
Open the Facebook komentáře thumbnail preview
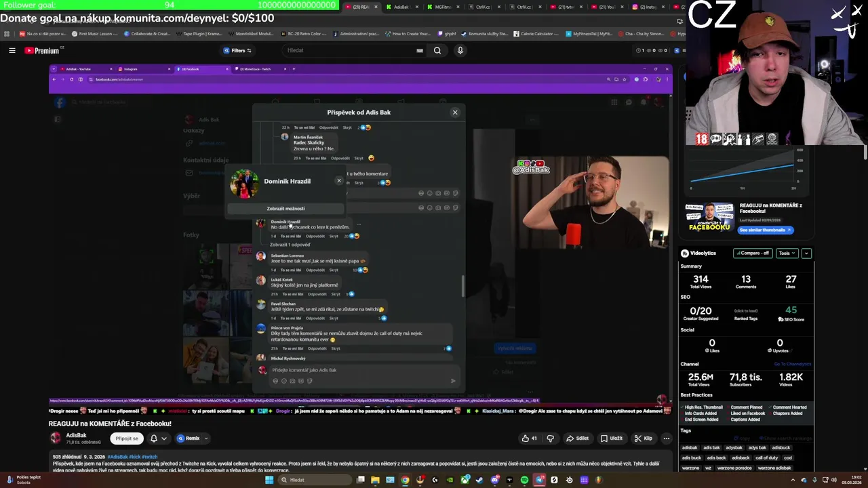709,218
